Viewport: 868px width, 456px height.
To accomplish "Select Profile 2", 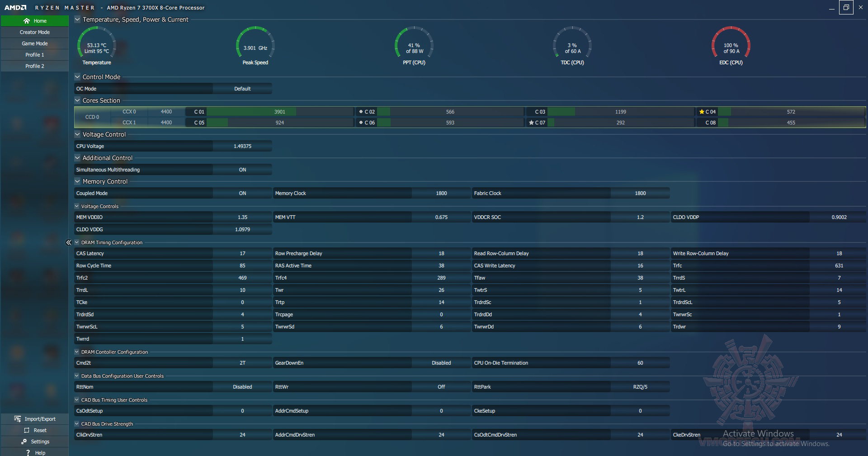I will point(35,66).
